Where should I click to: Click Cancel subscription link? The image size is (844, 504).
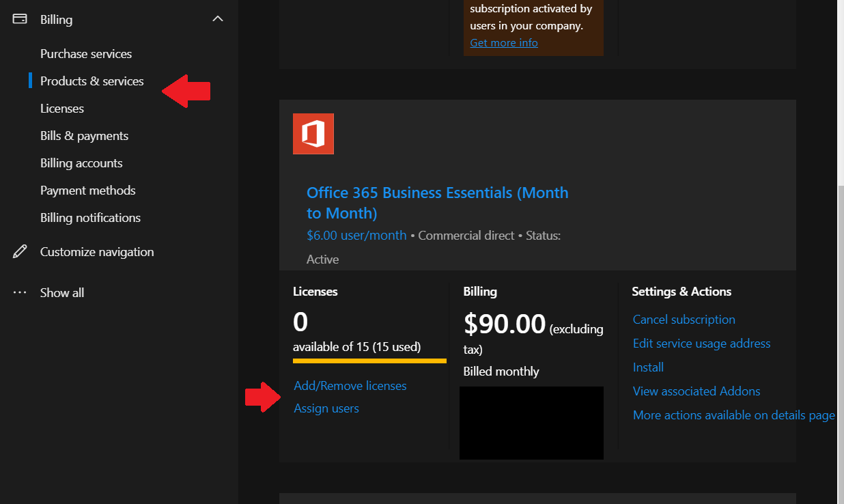[684, 320]
